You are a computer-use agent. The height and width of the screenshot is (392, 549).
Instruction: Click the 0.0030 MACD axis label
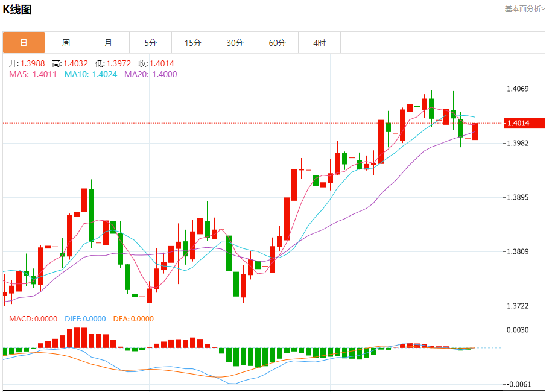click(518, 330)
